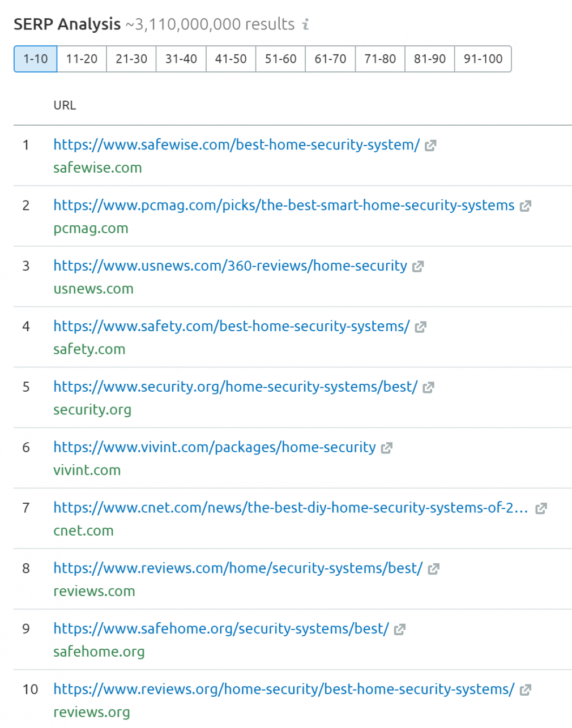This screenshot has width=572, height=728.
Task: Click the green reviews.org domain
Action: 92,713
